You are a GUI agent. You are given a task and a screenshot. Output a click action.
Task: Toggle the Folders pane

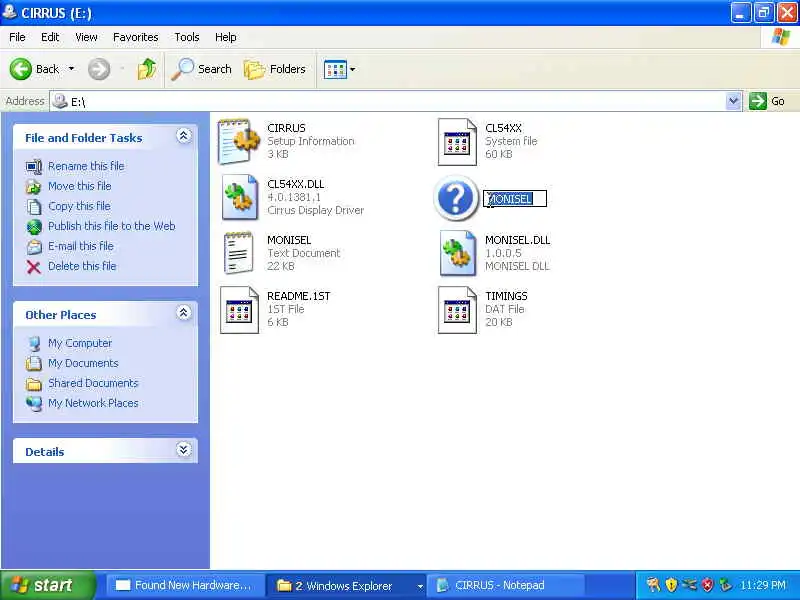coord(275,69)
